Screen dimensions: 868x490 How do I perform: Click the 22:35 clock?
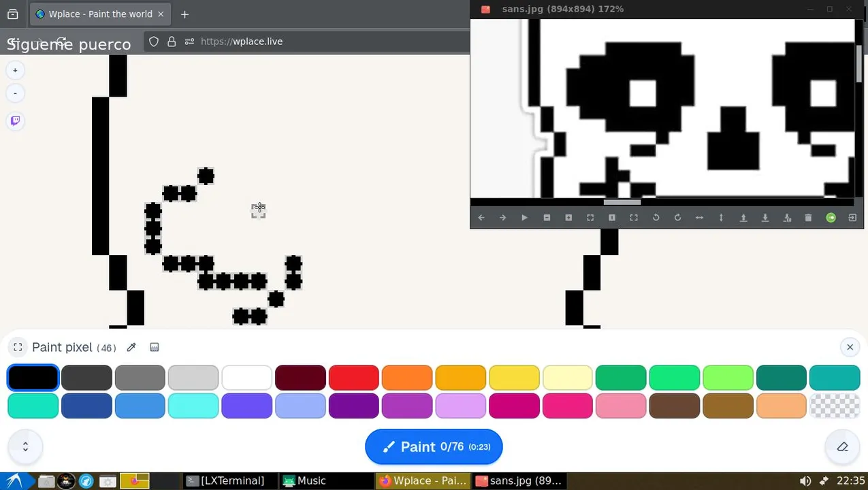[x=850, y=480]
